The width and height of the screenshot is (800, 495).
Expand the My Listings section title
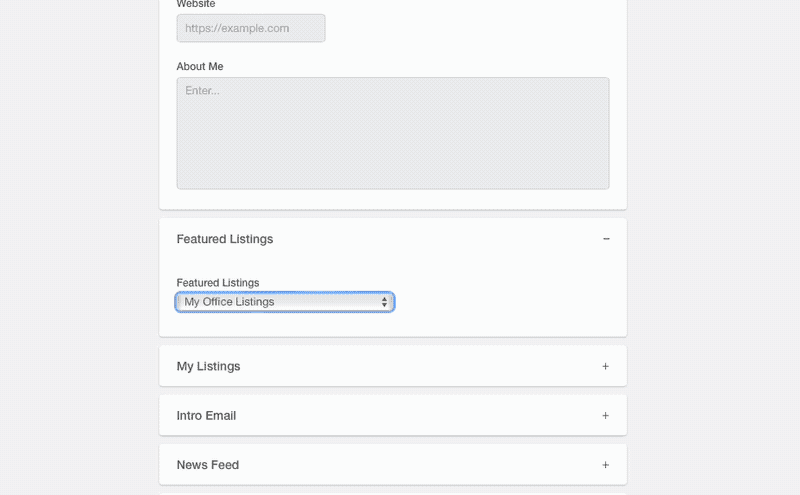pos(208,366)
